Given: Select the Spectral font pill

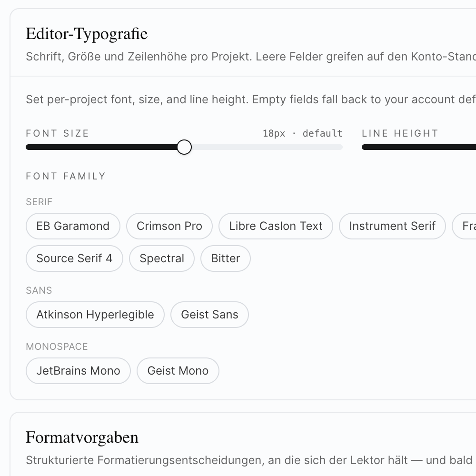Looking at the screenshot, I should (162, 258).
